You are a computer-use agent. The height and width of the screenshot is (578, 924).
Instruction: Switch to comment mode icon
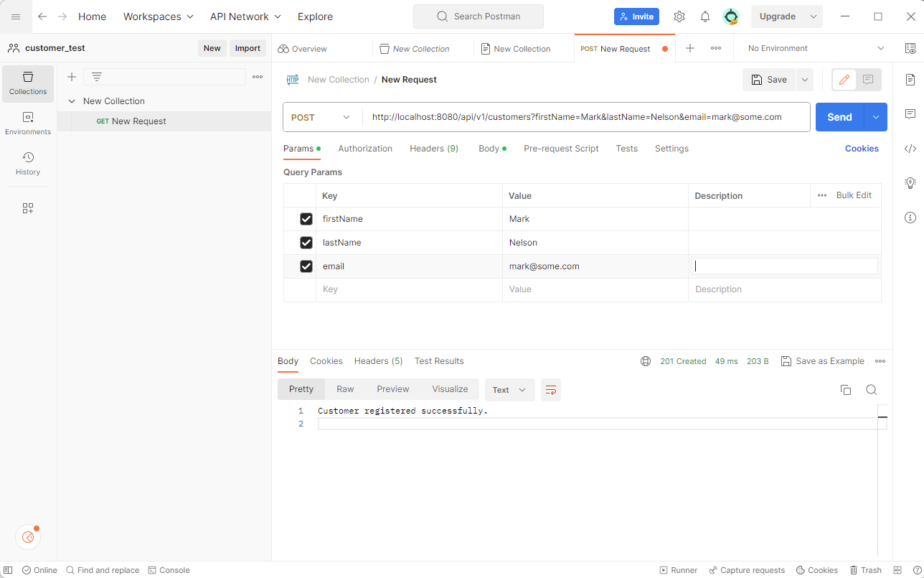868,80
